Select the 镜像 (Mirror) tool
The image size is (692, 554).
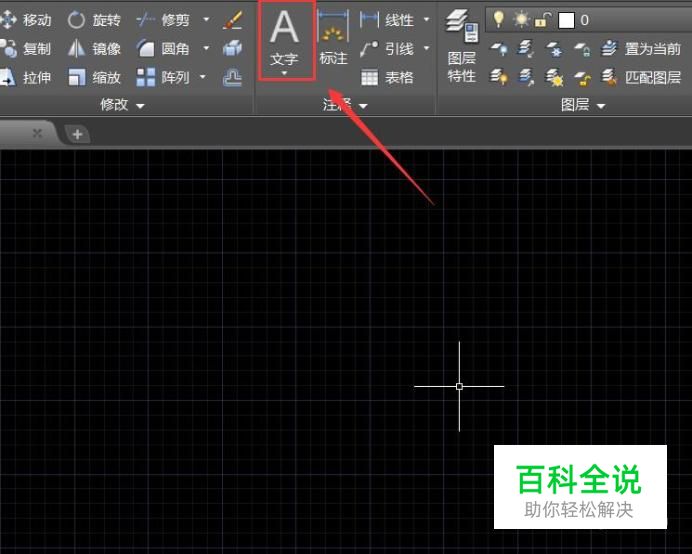pos(94,49)
